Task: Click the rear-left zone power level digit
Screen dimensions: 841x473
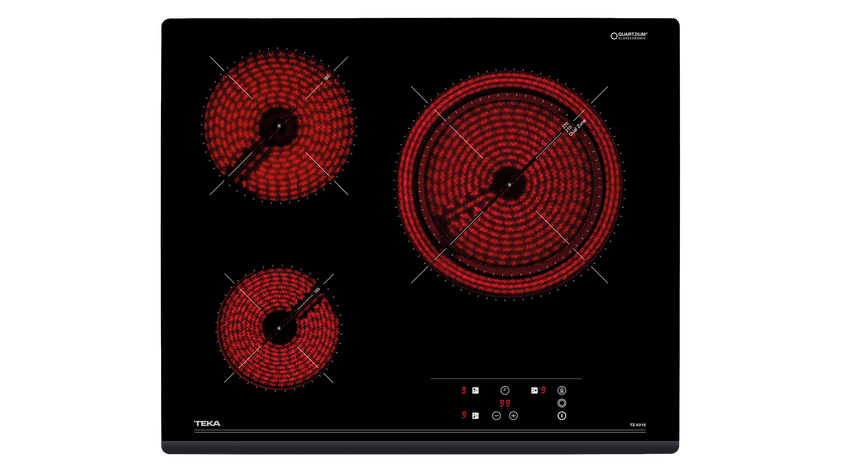Action: tap(464, 390)
